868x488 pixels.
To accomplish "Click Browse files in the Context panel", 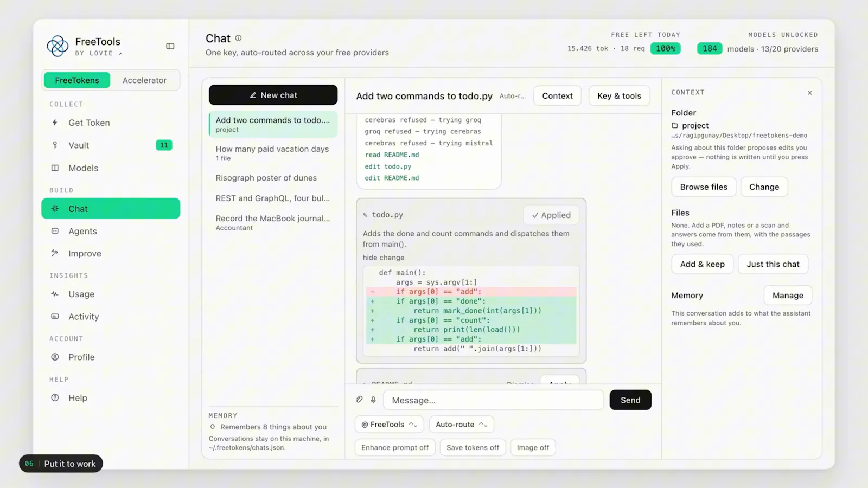I will [x=704, y=187].
